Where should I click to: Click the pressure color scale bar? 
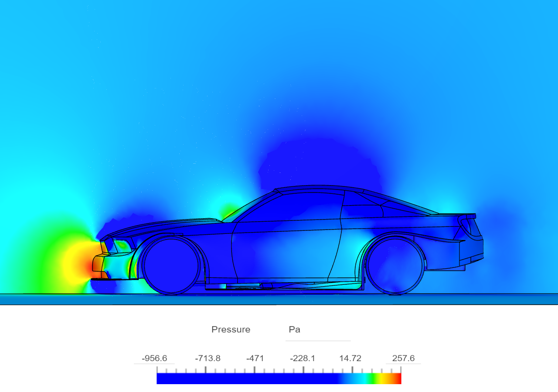(279, 378)
